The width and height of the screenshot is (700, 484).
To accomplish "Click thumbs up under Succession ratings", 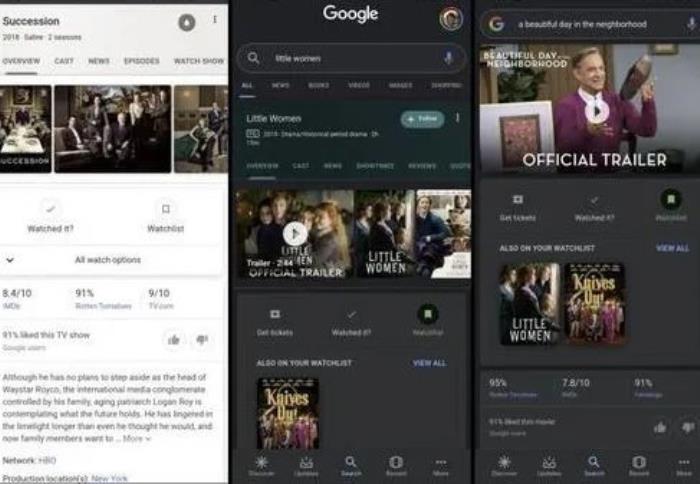I will 173,340.
